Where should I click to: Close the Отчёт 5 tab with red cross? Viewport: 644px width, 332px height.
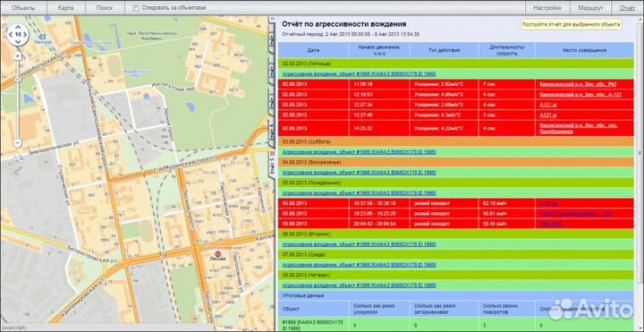point(272,153)
